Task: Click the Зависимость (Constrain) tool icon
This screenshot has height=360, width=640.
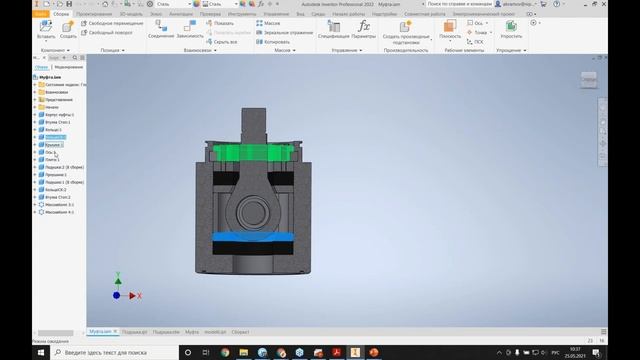Action: click(x=190, y=26)
